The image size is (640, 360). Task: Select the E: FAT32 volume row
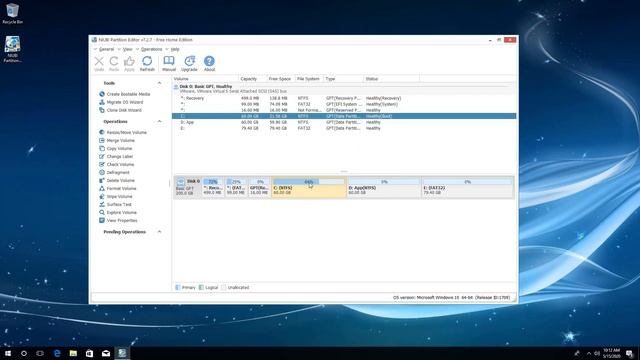pos(344,128)
